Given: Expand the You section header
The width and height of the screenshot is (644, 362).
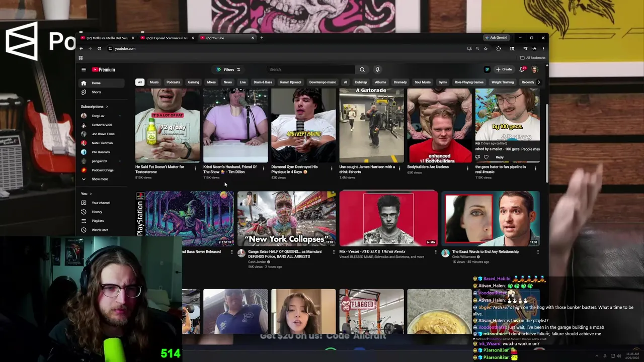Looking at the screenshot, I should 86,194.
